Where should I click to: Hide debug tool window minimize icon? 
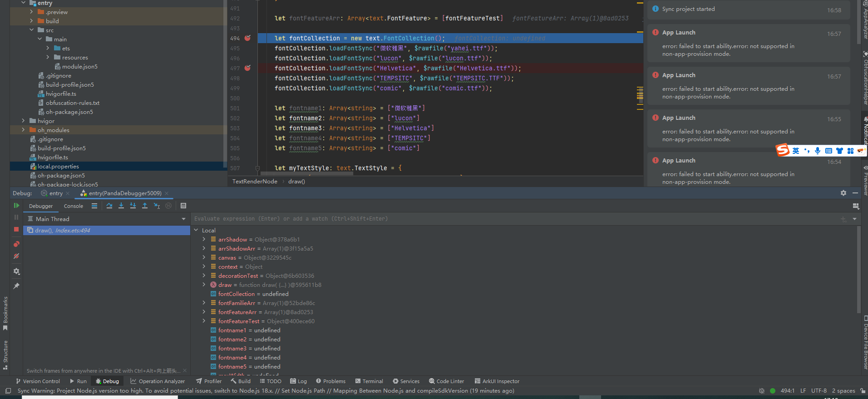coord(855,193)
